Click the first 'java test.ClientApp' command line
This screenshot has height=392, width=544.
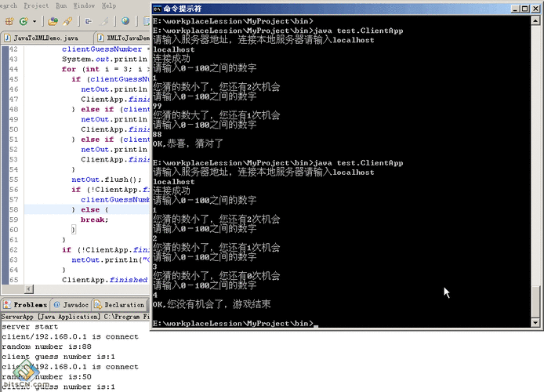click(x=358, y=31)
